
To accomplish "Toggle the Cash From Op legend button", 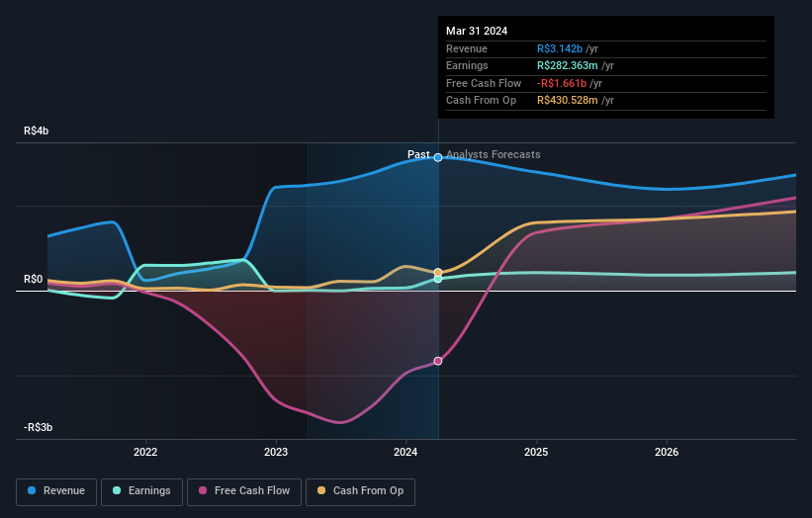I will click(x=360, y=491).
